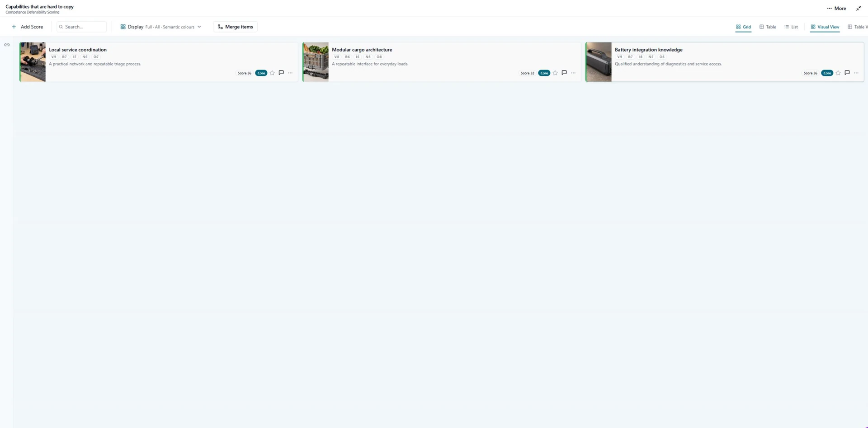Open comments on Local service coordination card
Viewport: 868px width, 428px height.
[x=281, y=73]
